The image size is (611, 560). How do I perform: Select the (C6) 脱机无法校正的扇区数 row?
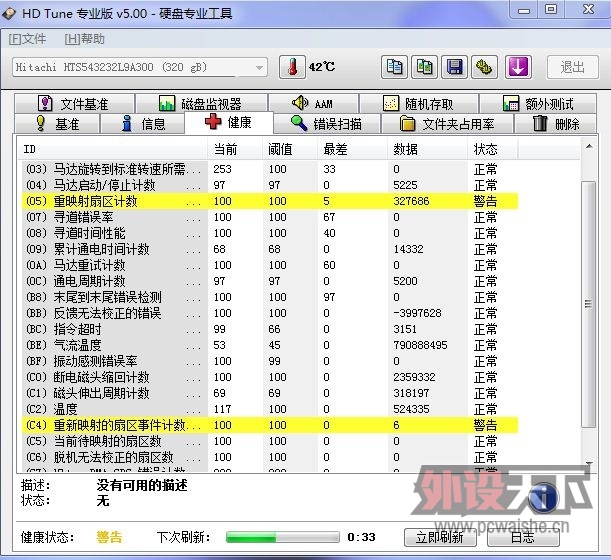pos(268,457)
